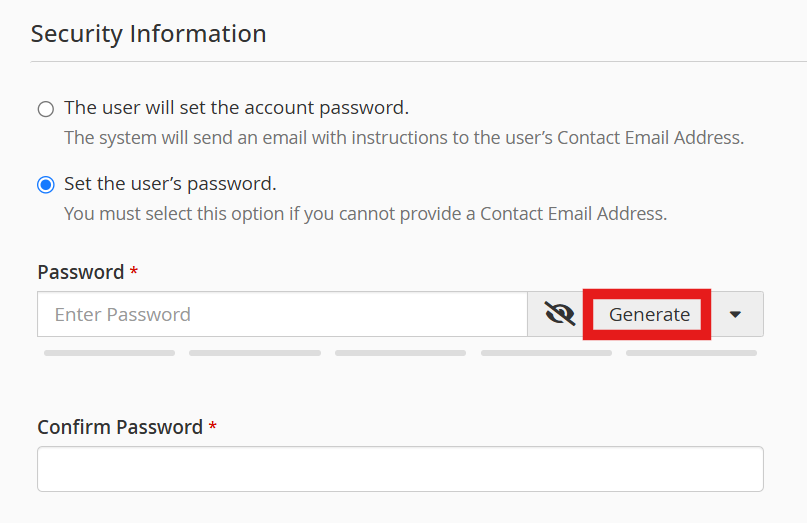Screen dimensions: 807x523
Task: Click the last password strength meter segment
Action: pos(691,353)
